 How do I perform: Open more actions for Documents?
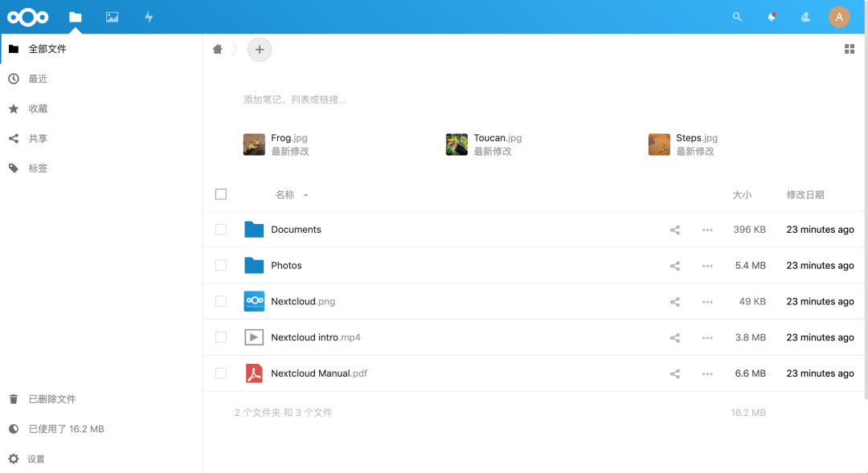707,230
